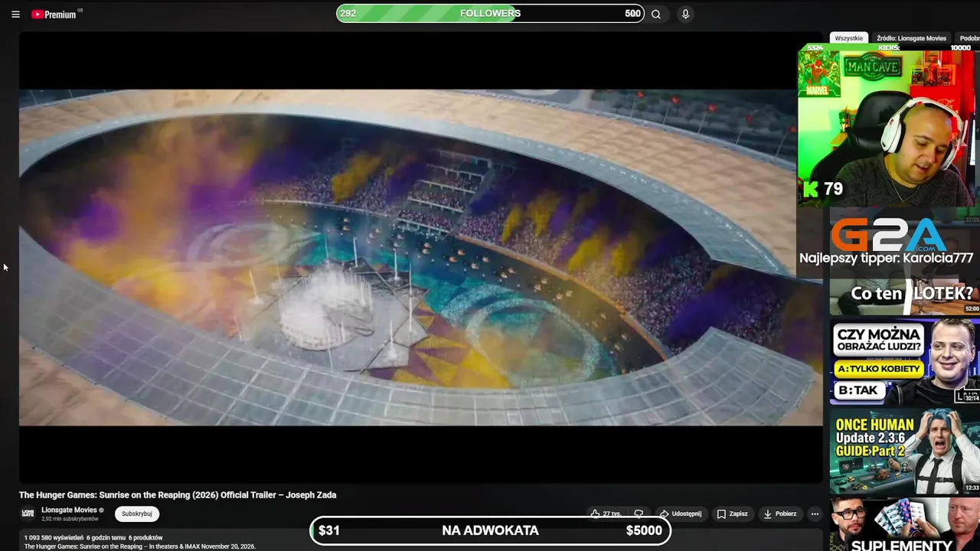Open the SUPLEMENTY recommended video thumbnail
980x551 pixels.
point(905,526)
